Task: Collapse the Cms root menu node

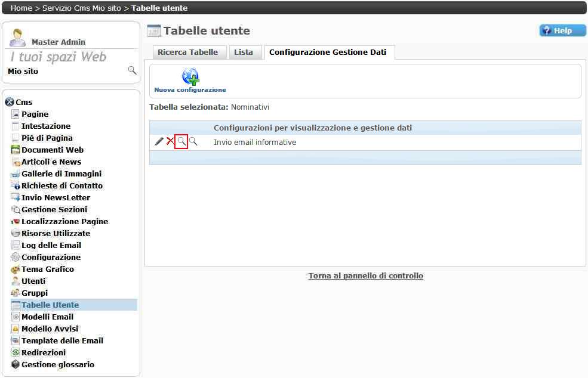Action: click(10, 102)
